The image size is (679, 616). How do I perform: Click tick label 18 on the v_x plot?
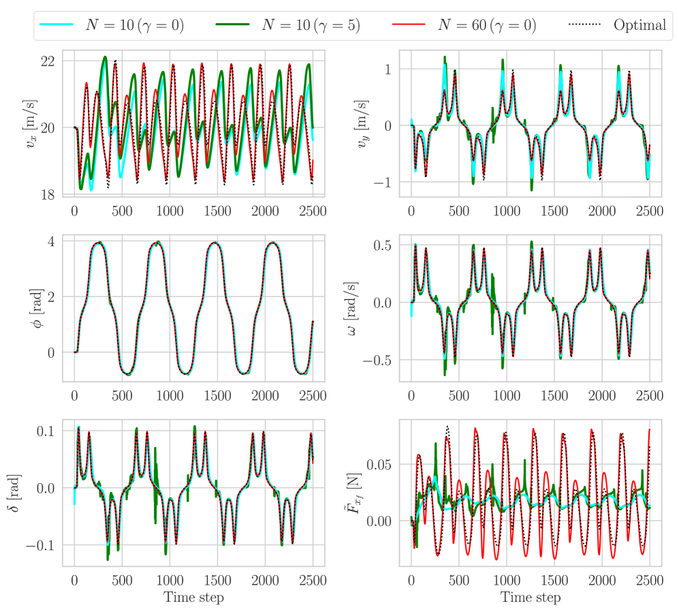point(48,195)
